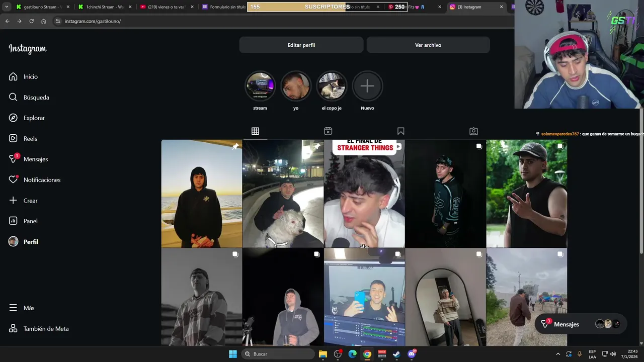Expand the system tray hidden icons
The height and width of the screenshot is (362, 644).
(557, 354)
